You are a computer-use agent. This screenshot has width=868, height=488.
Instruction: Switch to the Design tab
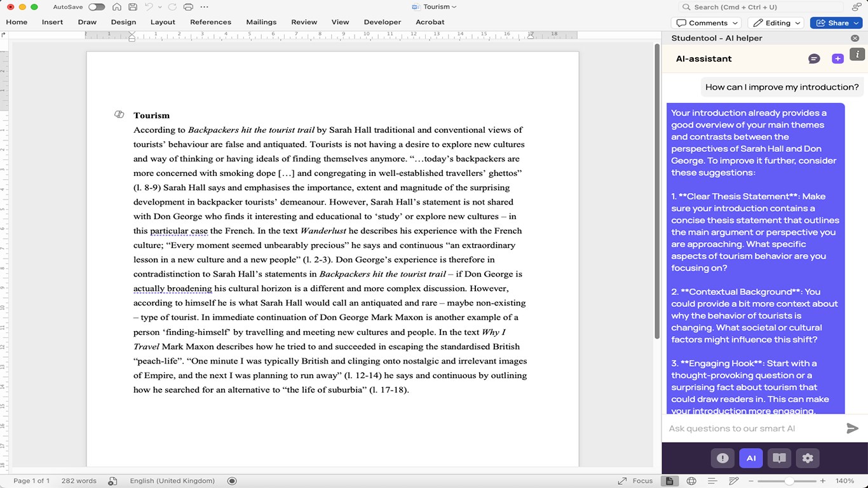click(x=123, y=22)
